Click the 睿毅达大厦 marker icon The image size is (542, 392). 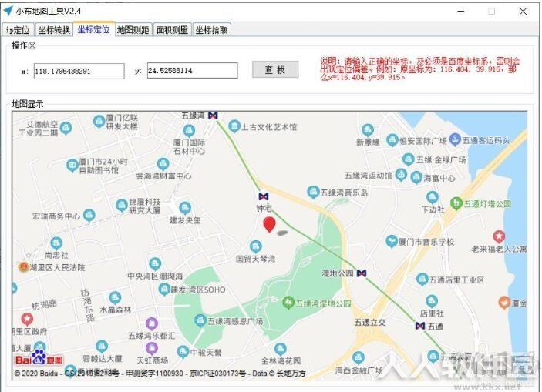[102, 346]
